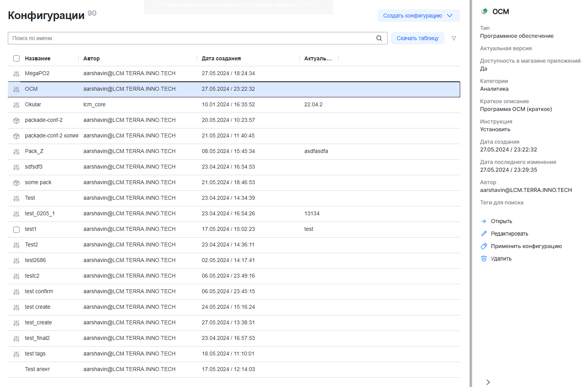Click the pencil icon next to Редактировать
The width and height of the screenshot is (588, 387).
click(484, 234)
